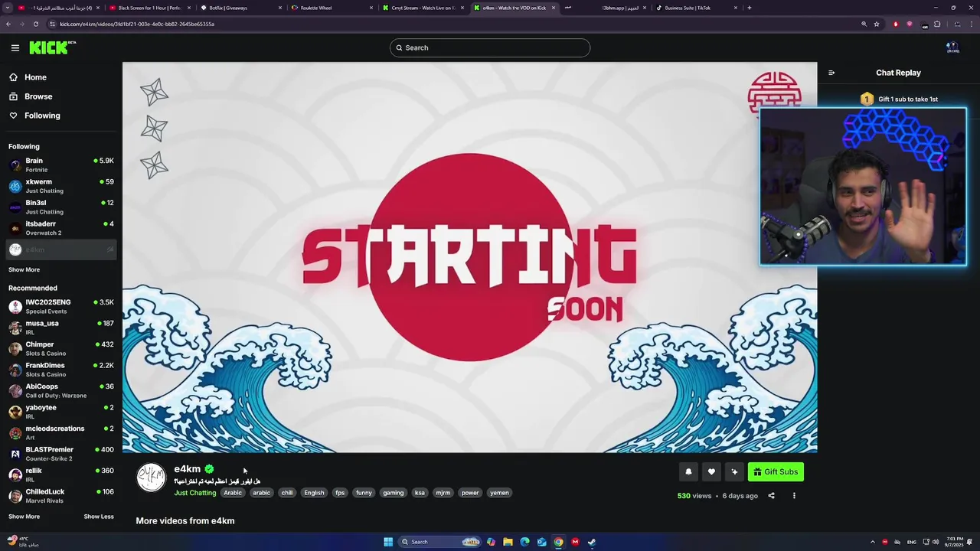Image resolution: width=980 pixels, height=551 pixels.
Task: Share this video with share icon
Action: 771,496
